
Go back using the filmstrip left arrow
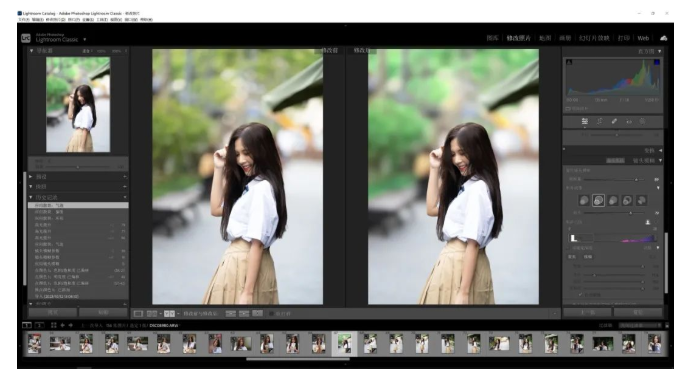click(x=62, y=325)
